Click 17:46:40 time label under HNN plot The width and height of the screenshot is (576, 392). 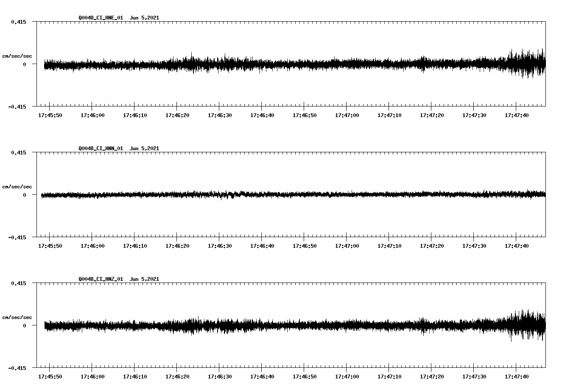point(262,246)
